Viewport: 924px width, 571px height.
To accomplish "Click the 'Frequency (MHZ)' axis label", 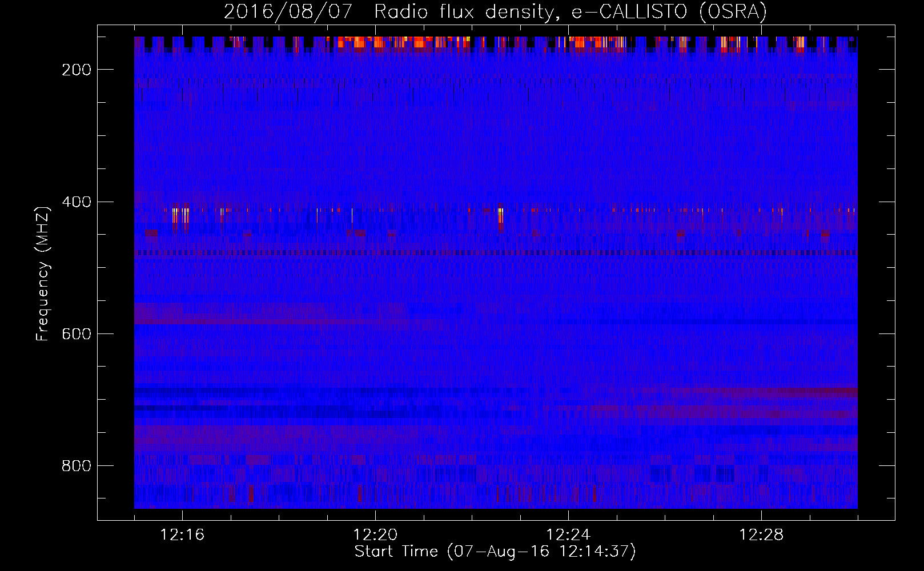I will [x=43, y=274].
